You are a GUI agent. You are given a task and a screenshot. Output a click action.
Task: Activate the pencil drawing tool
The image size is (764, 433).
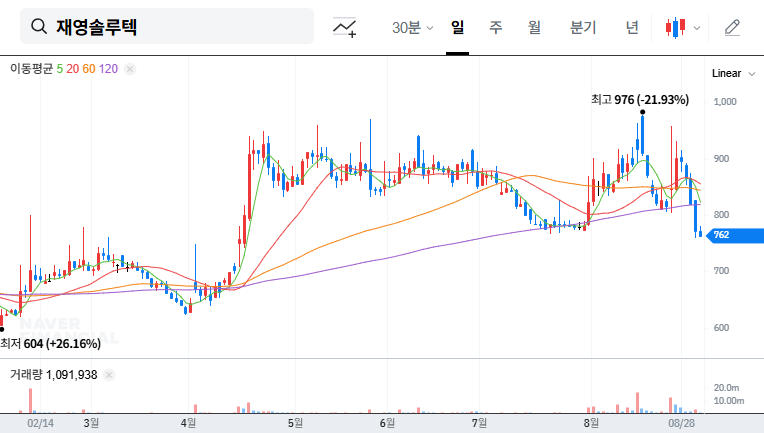click(x=732, y=28)
